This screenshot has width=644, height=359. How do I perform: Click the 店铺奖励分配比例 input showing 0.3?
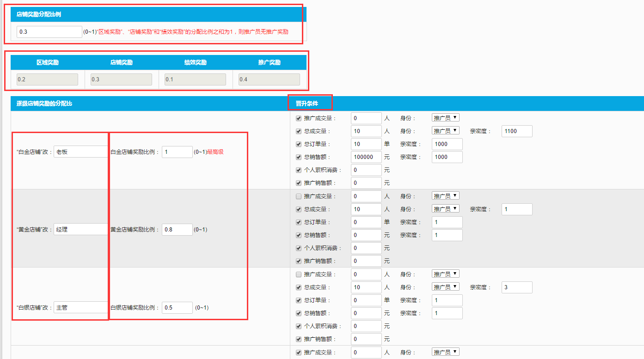49,32
